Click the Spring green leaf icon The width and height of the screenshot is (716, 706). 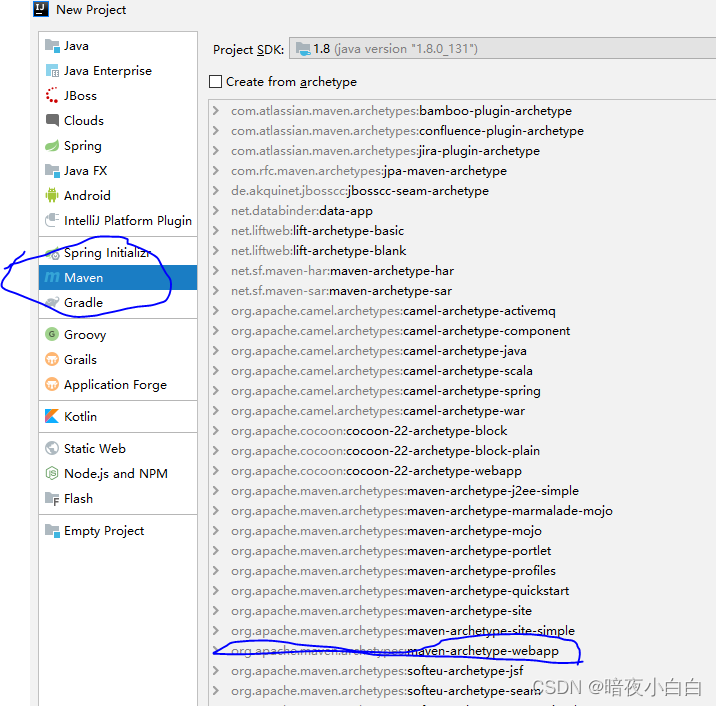click(x=52, y=146)
